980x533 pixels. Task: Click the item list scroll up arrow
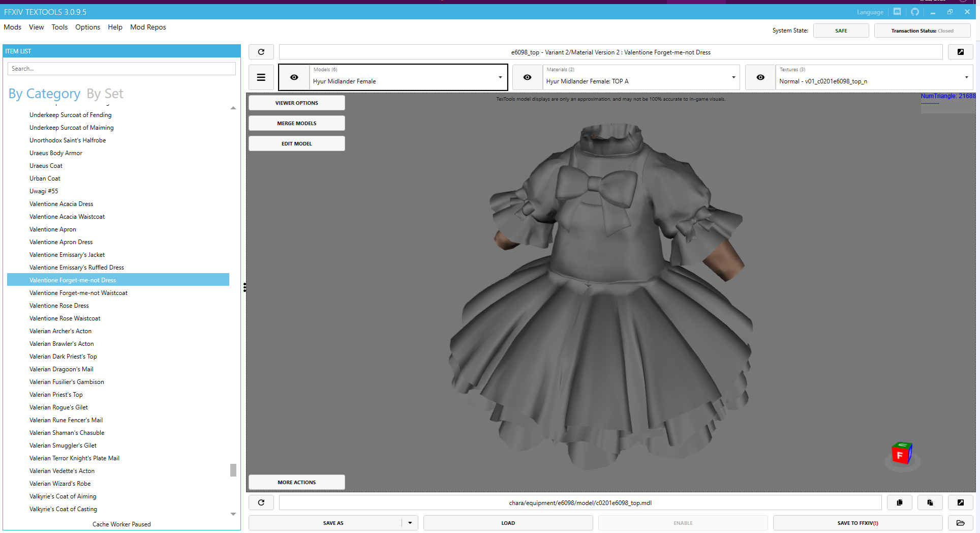[233, 108]
